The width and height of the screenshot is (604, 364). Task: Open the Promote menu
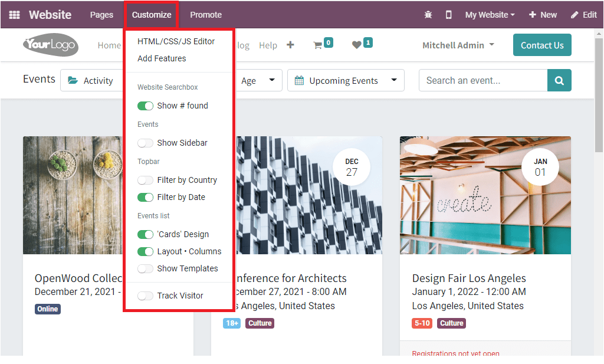pyautogui.click(x=205, y=14)
